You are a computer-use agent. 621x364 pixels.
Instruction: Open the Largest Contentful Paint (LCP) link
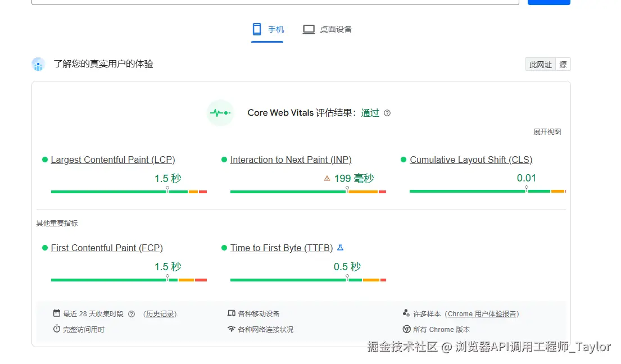pos(113,160)
